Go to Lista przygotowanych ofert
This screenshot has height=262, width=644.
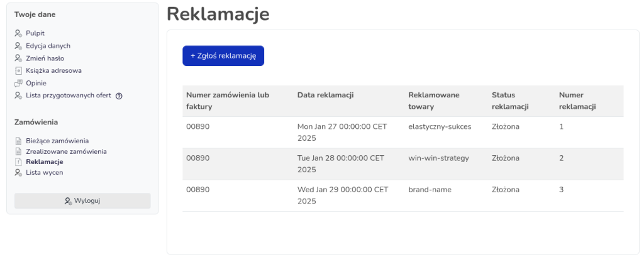coord(68,96)
